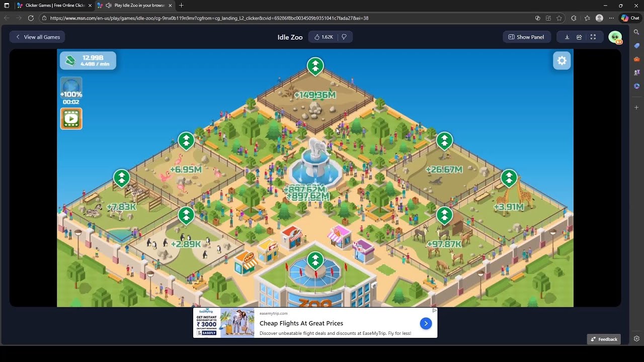Click the +100% globe boost icon

point(71,87)
